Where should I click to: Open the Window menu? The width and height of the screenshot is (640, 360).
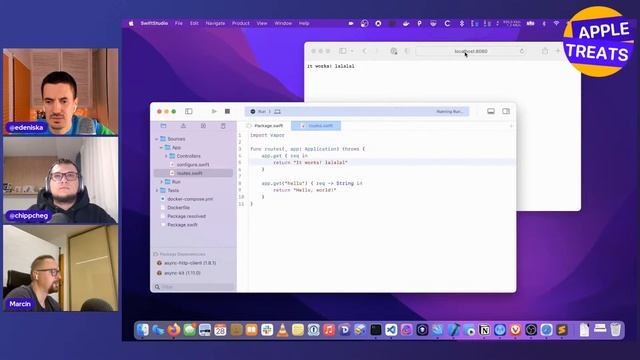(283, 24)
